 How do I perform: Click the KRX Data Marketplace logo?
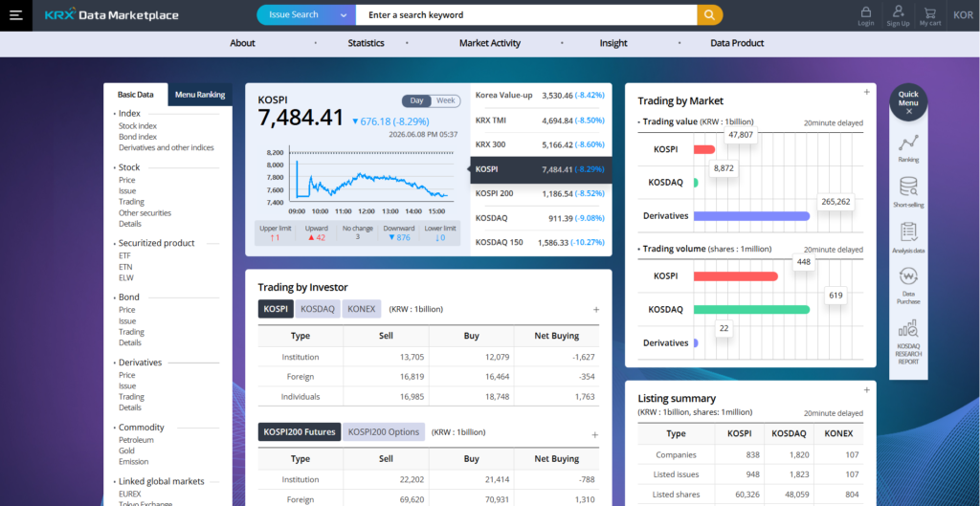coord(112,15)
